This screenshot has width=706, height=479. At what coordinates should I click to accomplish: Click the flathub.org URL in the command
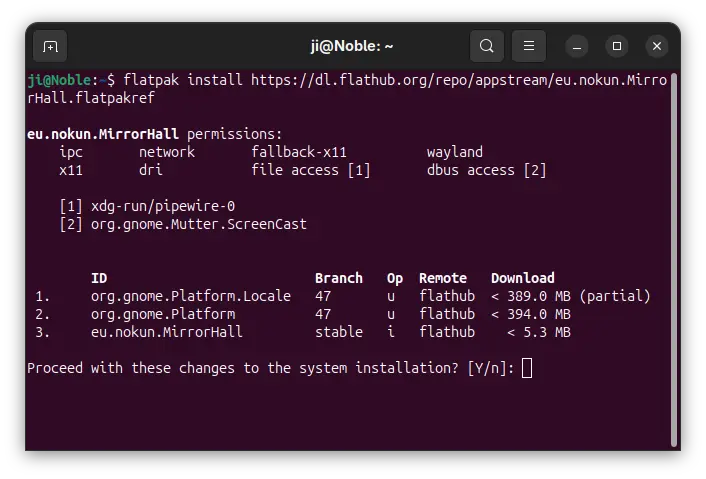[x=347, y=89]
